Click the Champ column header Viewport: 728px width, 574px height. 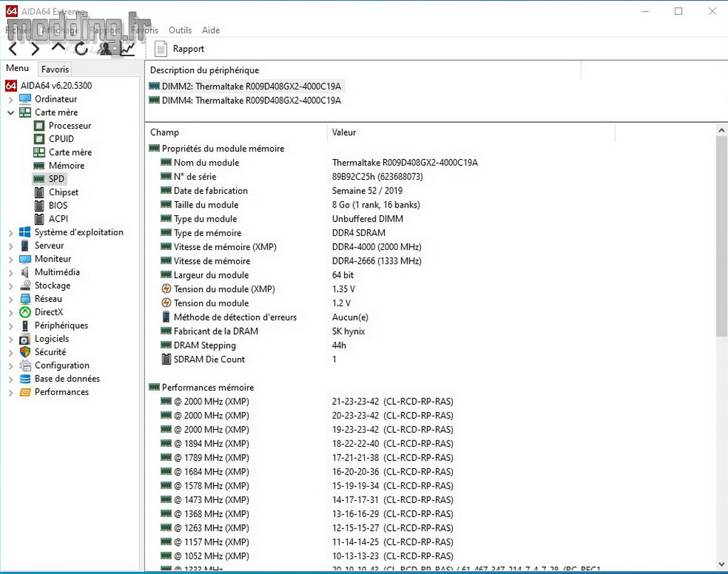(236, 132)
